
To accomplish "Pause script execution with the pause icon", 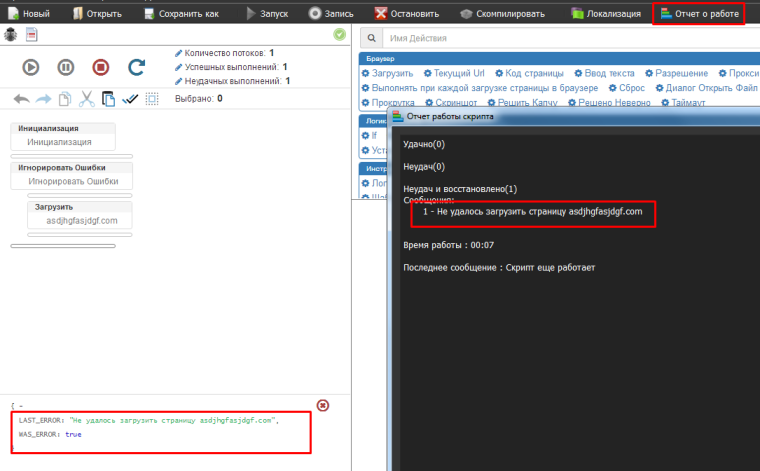I will pyautogui.click(x=65, y=67).
